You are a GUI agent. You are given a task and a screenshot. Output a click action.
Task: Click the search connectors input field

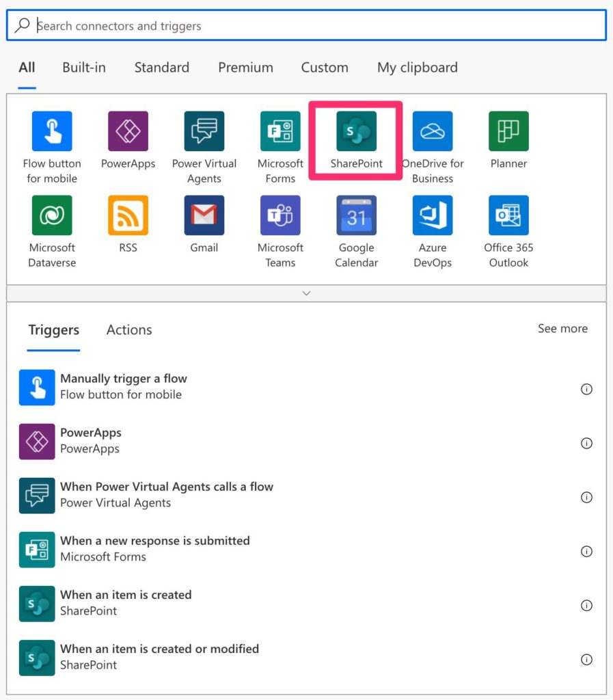[x=306, y=25]
